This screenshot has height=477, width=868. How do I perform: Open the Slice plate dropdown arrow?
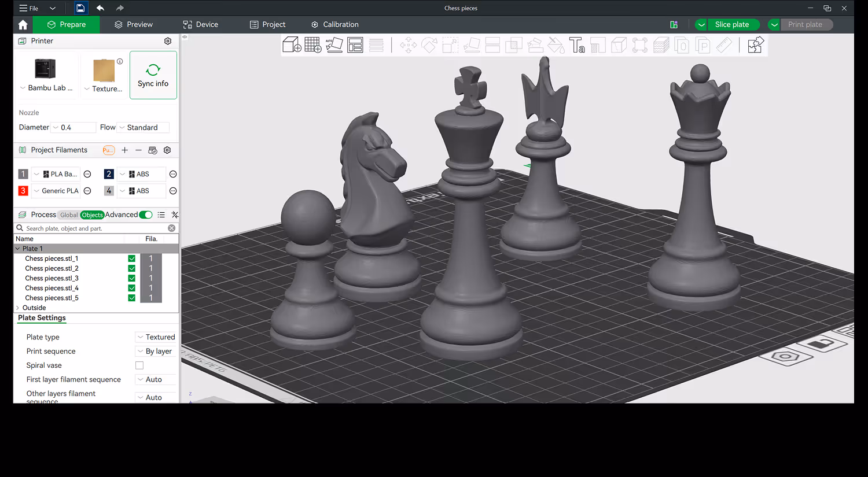pos(701,24)
